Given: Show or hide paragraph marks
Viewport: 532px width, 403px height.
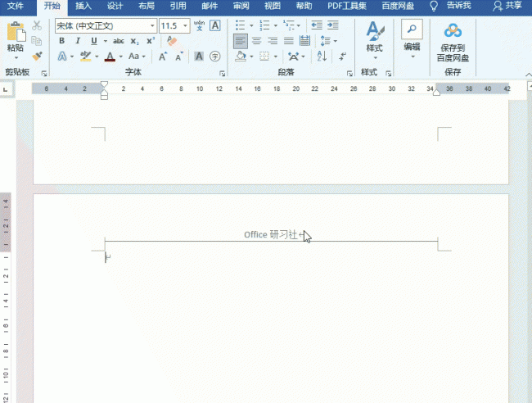Looking at the screenshot, I should 342,56.
